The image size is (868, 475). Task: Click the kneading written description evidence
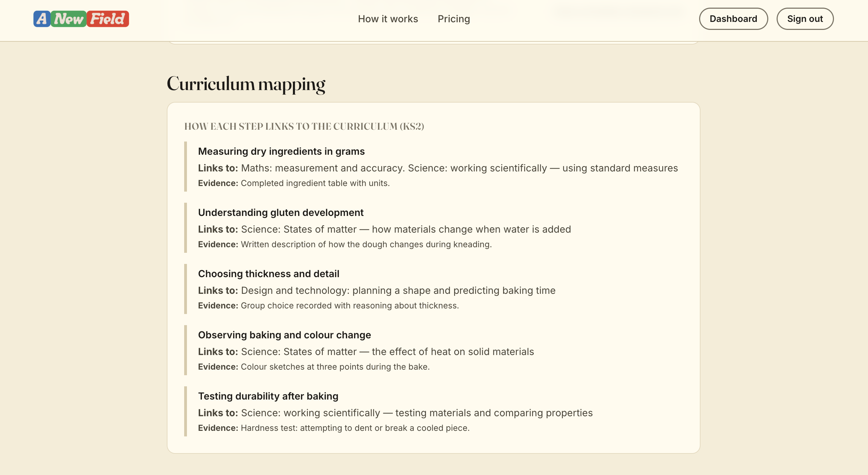click(366, 244)
